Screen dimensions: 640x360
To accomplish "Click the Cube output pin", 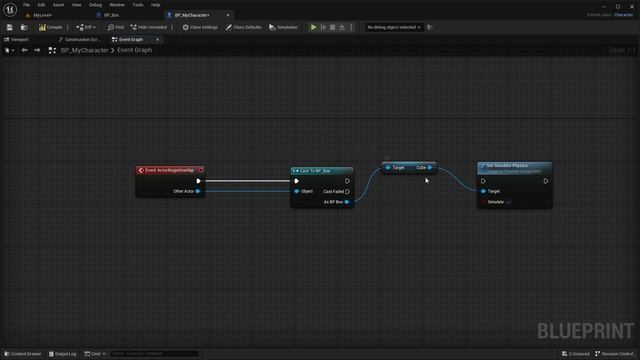I will (430, 167).
